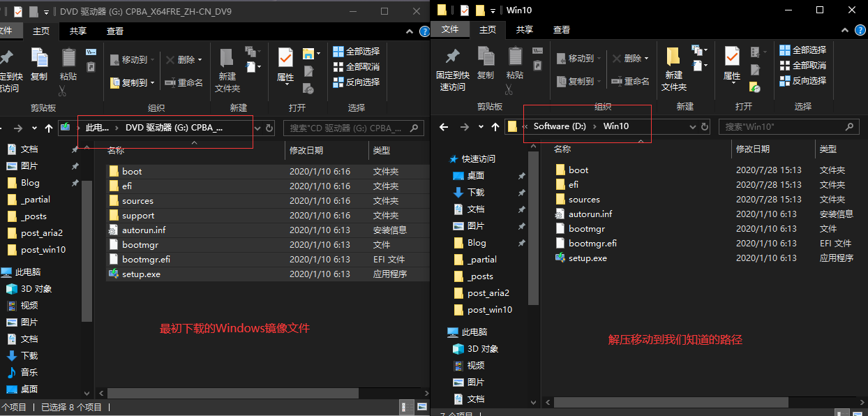The height and width of the screenshot is (416, 868).
Task: Open Delete dropdown in Win10 window
Action: pos(631,59)
